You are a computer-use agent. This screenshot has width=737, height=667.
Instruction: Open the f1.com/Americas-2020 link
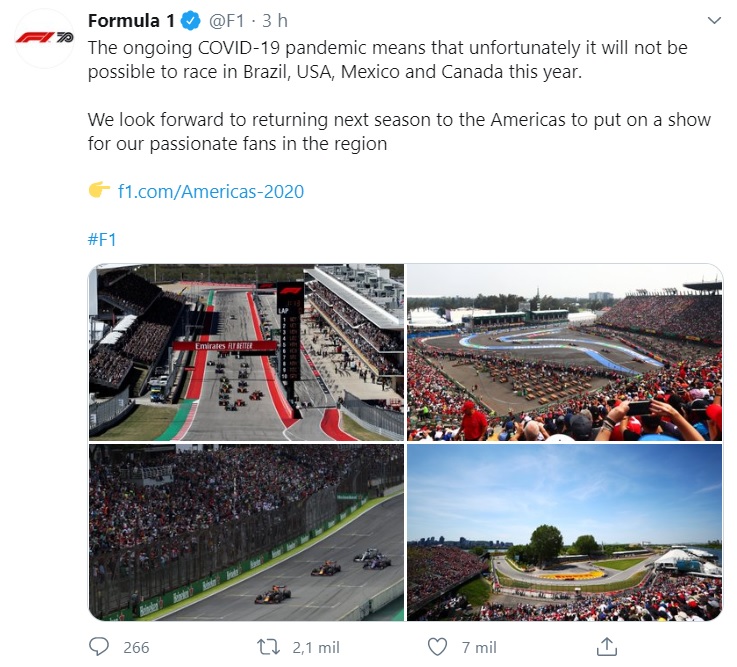(211, 191)
